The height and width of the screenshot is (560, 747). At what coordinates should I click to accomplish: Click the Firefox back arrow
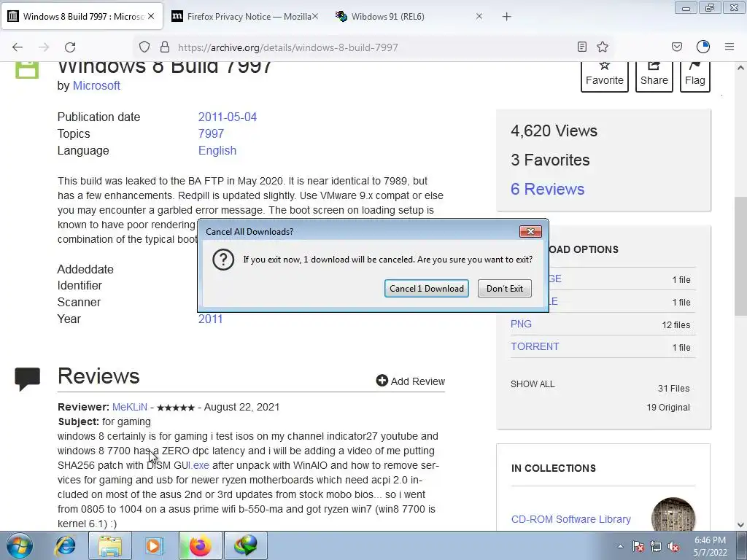pos(18,47)
